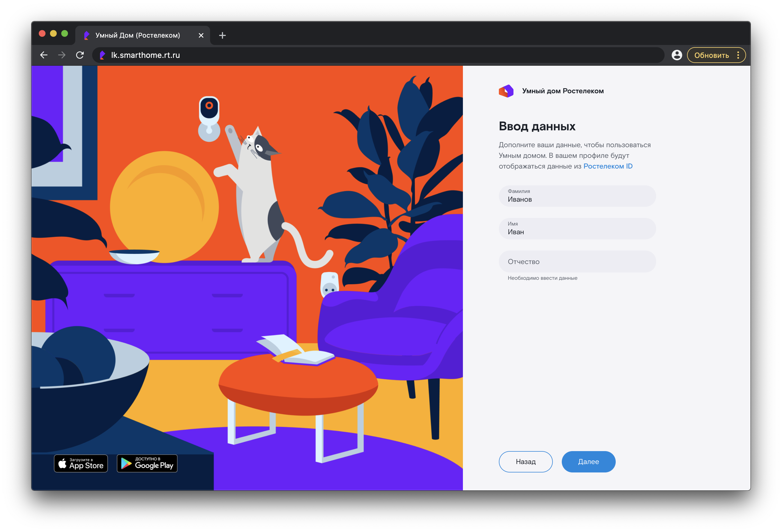782x532 pixels.
Task: Click the Rostelecom smart home logo icon
Action: (x=506, y=91)
